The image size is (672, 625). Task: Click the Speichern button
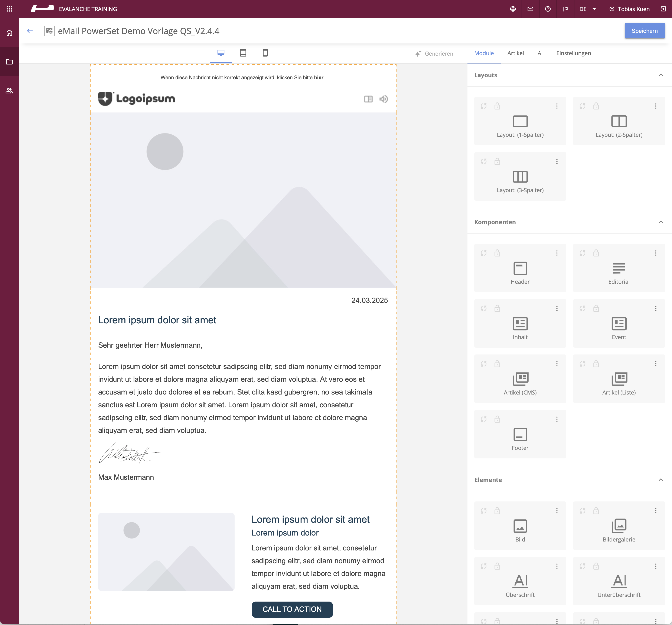tap(644, 31)
